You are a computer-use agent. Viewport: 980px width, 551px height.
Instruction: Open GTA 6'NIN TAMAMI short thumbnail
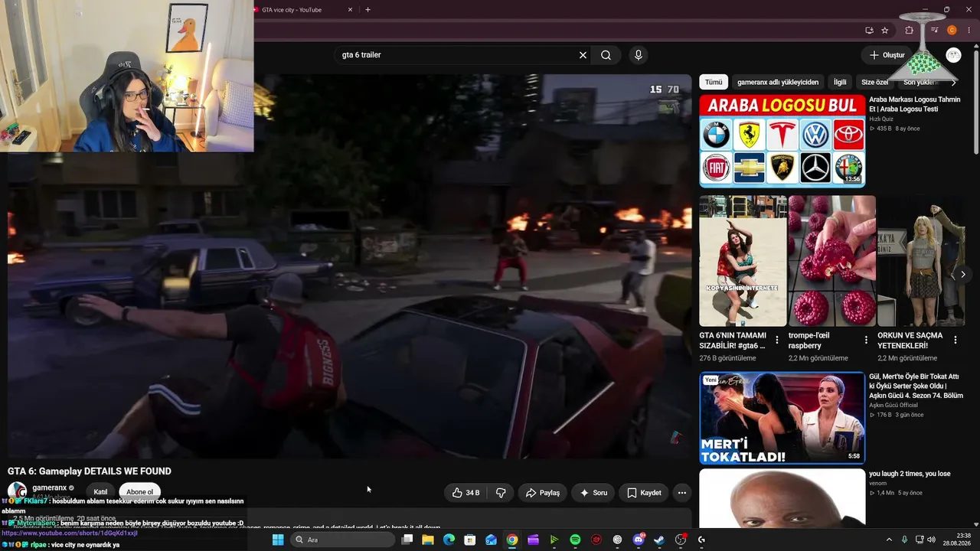click(x=743, y=261)
